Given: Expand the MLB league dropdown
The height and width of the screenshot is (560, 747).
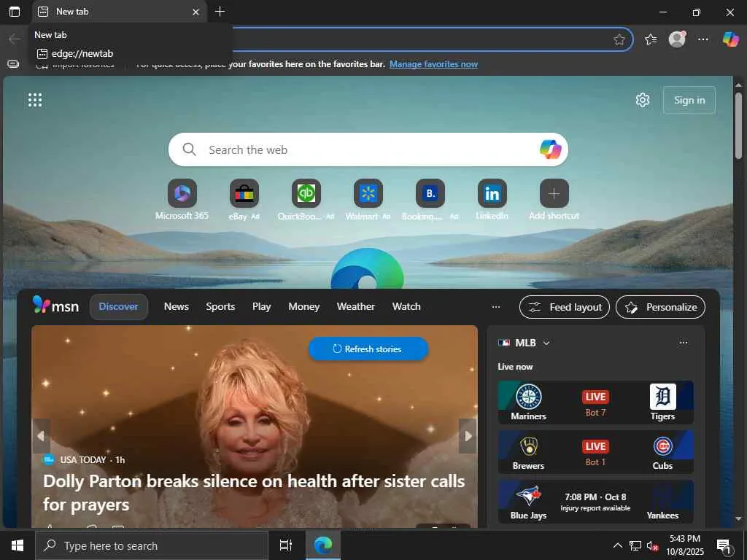Looking at the screenshot, I should coord(546,343).
